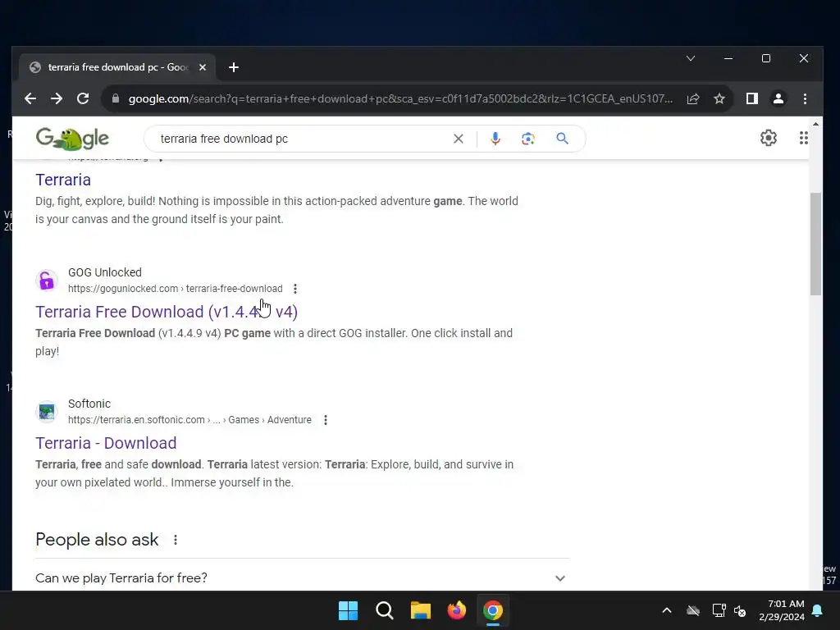840x630 pixels.
Task: Open File Explorer from taskbar
Action: click(x=421, y=610)
